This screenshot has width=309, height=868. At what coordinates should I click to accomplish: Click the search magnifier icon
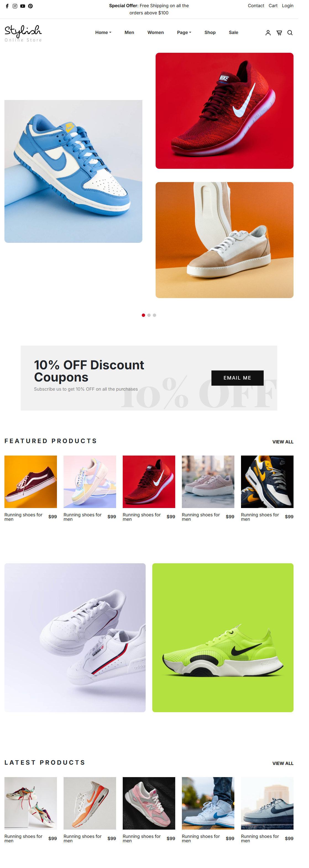290,33
